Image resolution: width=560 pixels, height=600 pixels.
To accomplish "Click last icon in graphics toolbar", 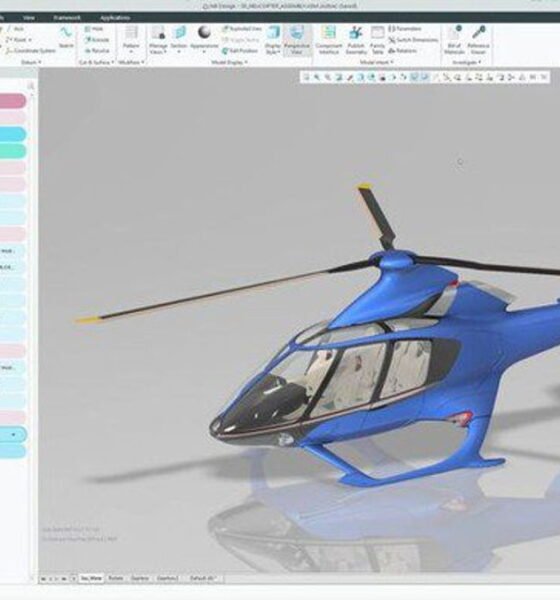I will (544, 77).
